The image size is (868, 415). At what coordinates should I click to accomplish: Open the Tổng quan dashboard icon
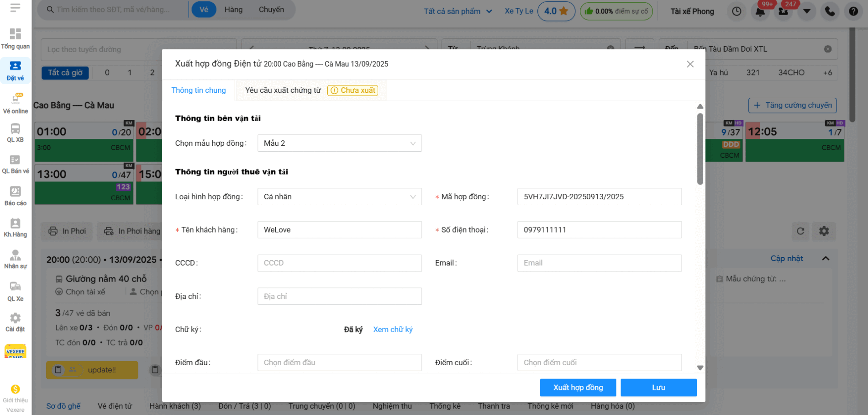pyautogui.click(x=15, y=34)
